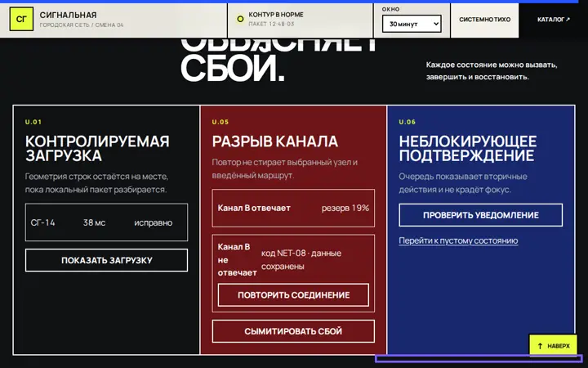
Task: Click the код NET-08 error text
Action: [x=301, y=260]
